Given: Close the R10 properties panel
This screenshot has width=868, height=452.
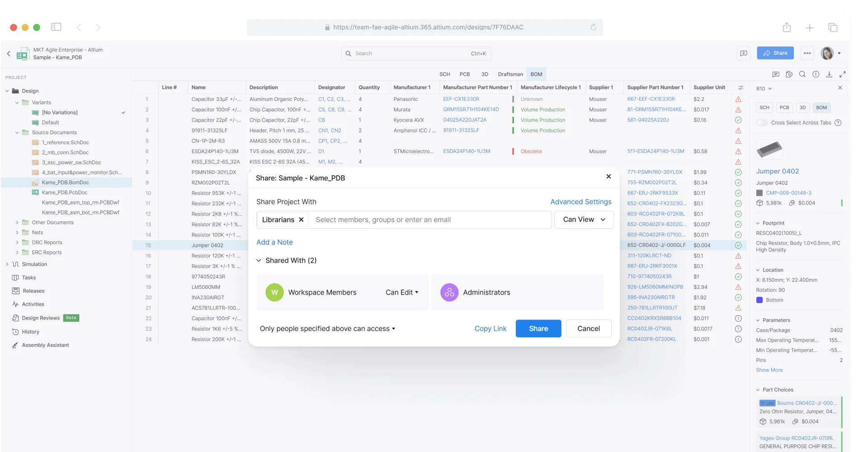Looking at the screenshot, I should pos(840,88).
